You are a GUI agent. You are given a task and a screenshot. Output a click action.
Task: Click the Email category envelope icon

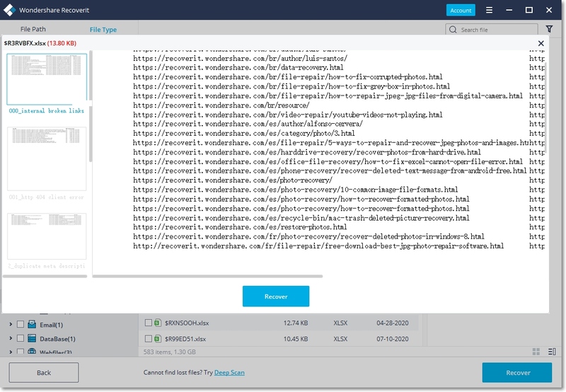(32, 324)
